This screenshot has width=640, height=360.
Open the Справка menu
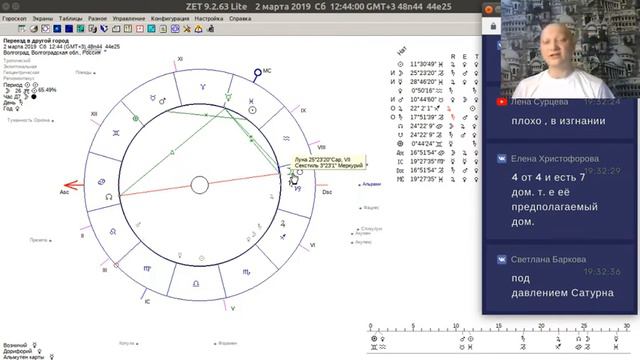point(240,19)
